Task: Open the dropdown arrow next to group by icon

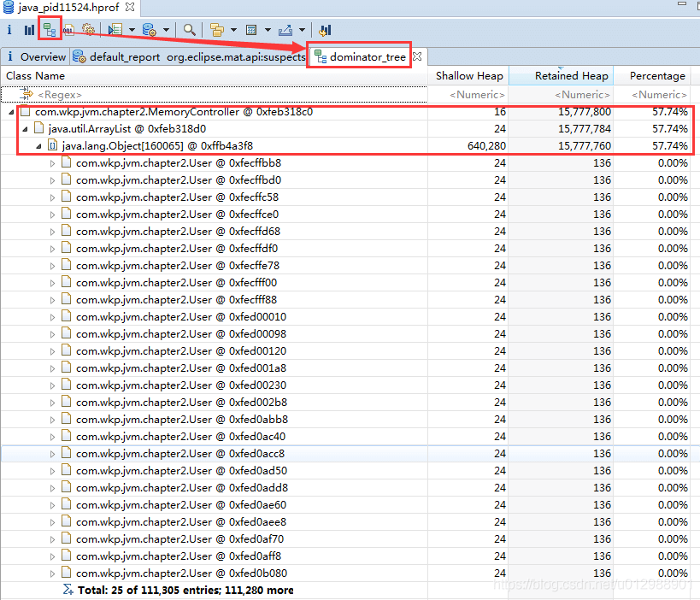Action: (233, 30)
